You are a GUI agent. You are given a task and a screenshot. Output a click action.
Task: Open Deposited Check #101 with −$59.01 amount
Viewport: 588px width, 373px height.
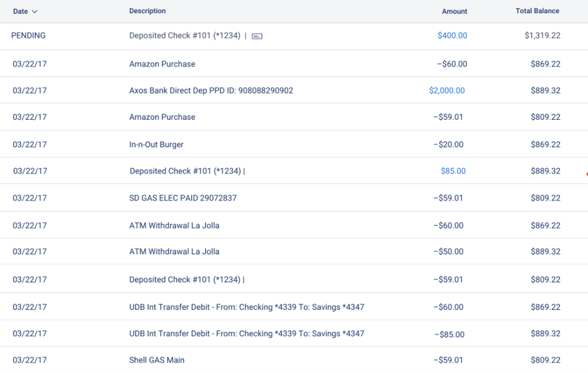(x=294, y=279)
